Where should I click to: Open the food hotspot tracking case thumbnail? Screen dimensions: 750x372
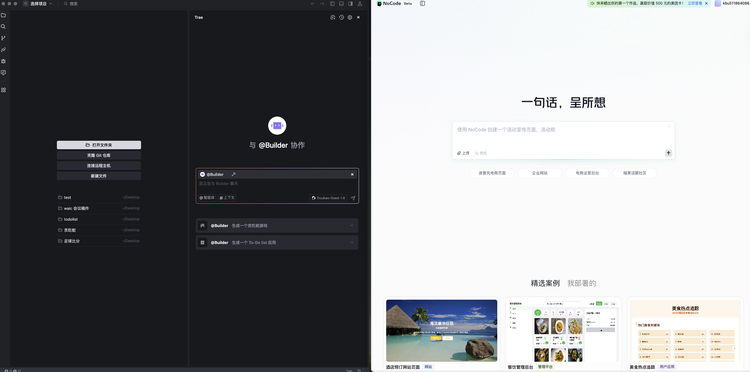point(685,330)
